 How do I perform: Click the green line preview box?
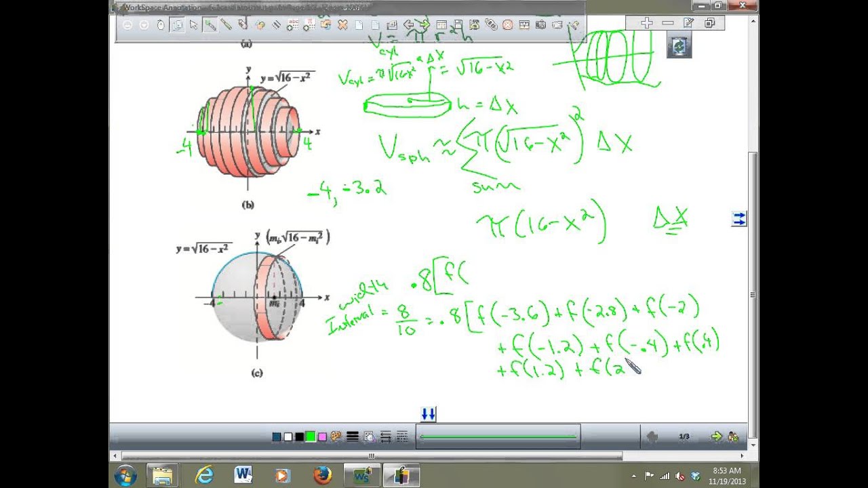(498, 436)
